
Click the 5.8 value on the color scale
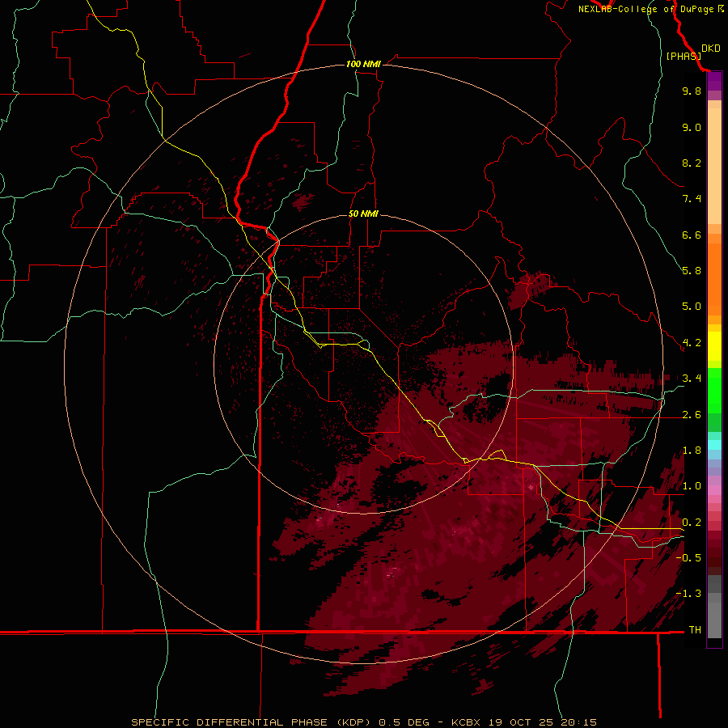tap(692, 271)
